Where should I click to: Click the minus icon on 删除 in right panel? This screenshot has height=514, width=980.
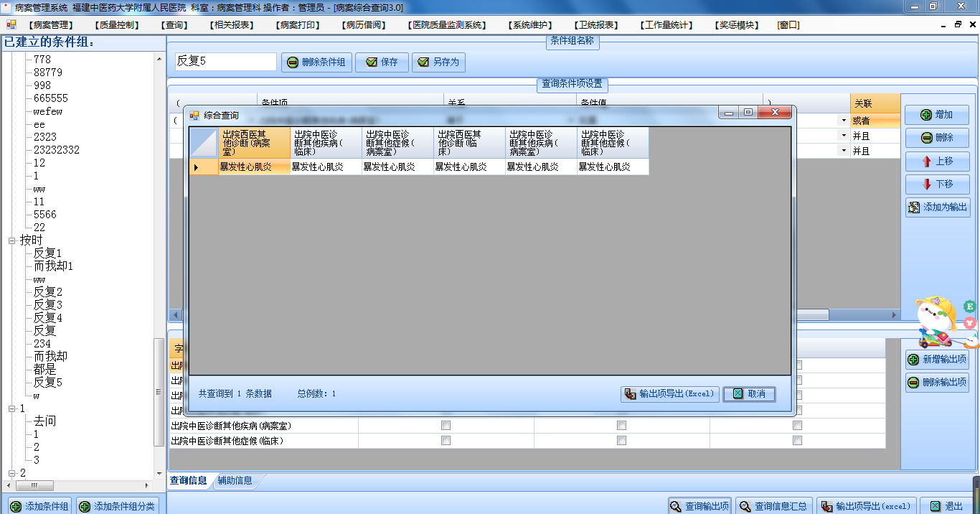(927, 138)
